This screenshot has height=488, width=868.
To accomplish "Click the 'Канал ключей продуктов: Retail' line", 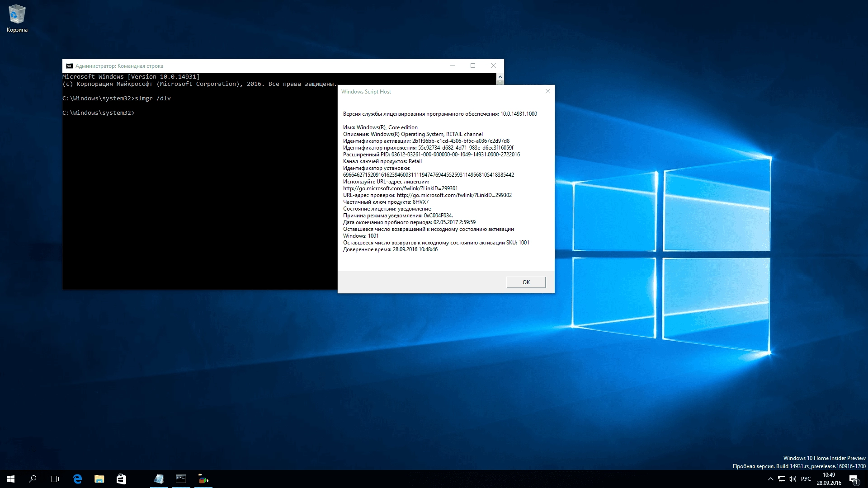I will (382, 161).
